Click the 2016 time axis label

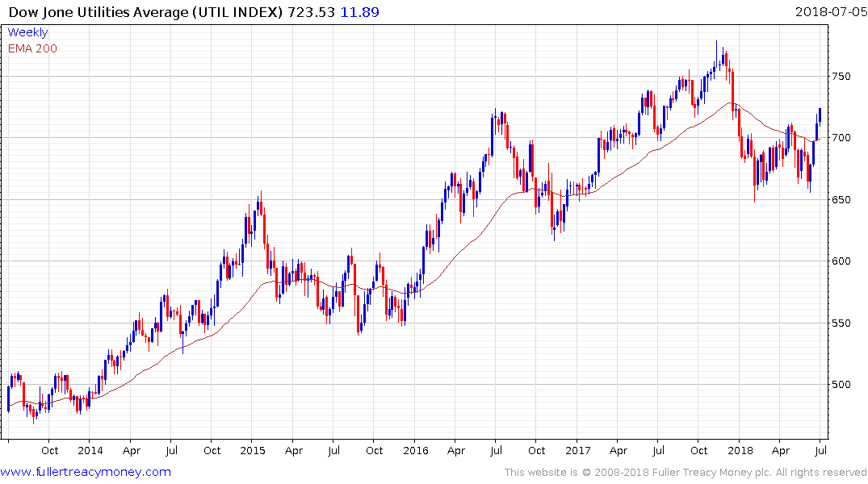click(415, 450)
